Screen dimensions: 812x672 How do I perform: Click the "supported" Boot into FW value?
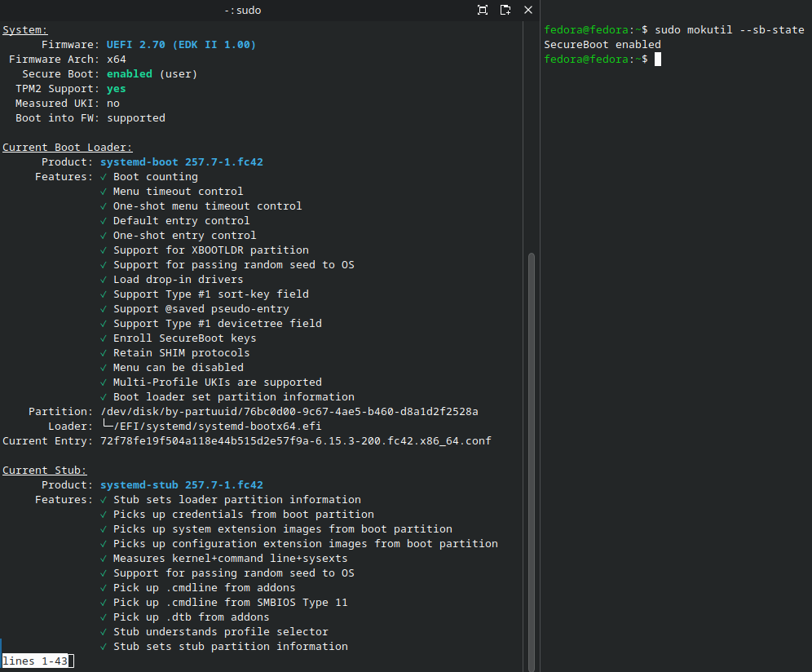(x=136, y=118)
